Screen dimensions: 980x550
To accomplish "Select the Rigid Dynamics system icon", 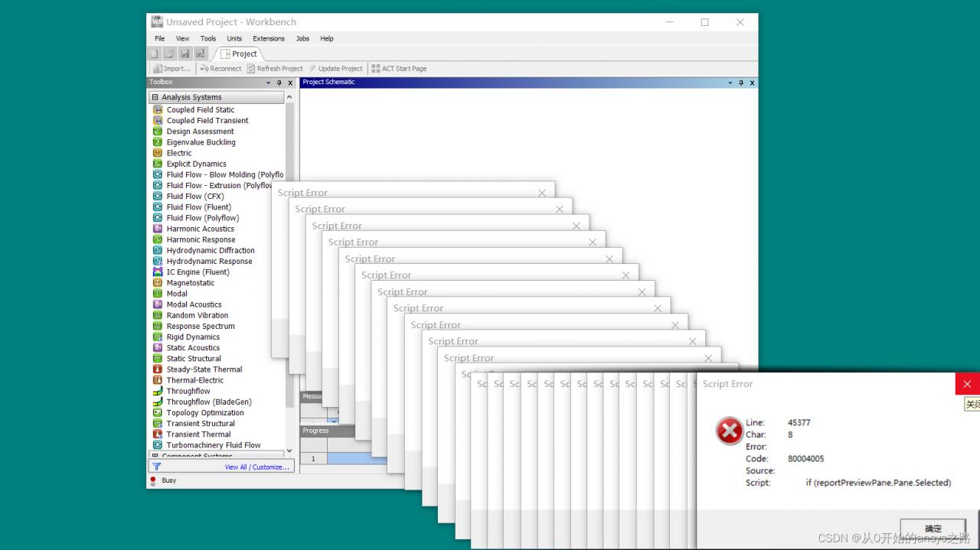I will (x=158, y=337).
